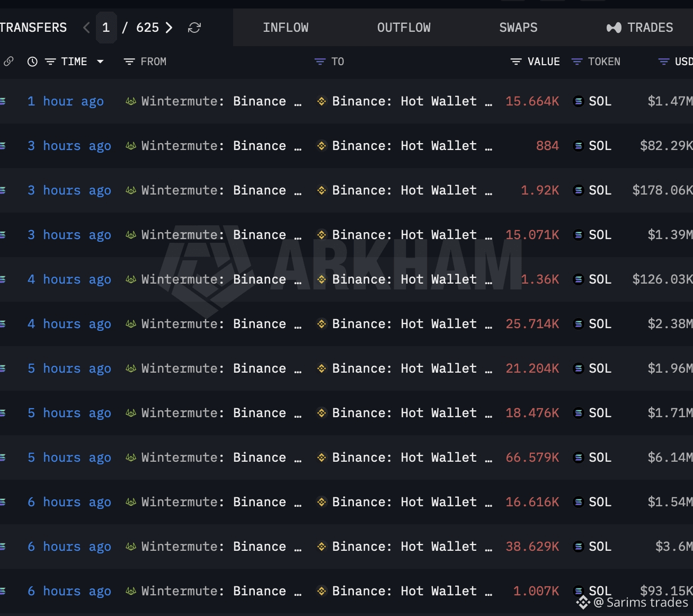Open the TRADES tab
693x616 pixels.
click(x=640, y=28)
